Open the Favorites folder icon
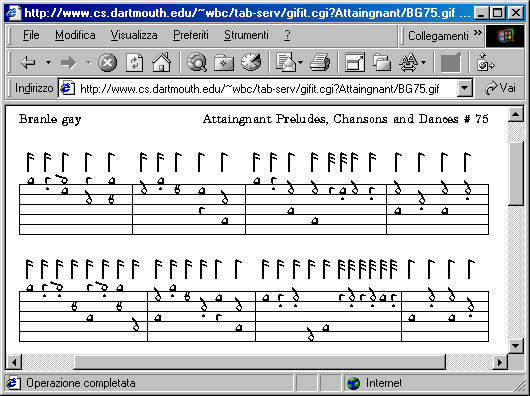Viewport: 530px width, 396px height. point(224,63)
